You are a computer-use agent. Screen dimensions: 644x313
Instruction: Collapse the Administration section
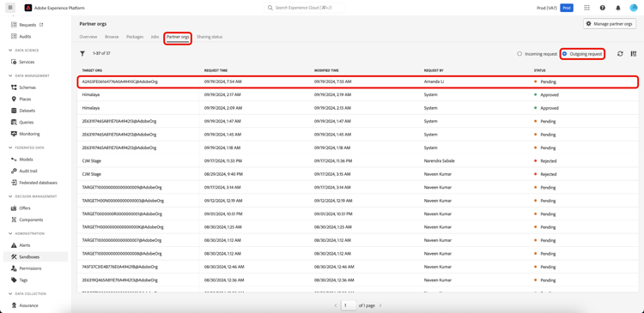(10, 233)
